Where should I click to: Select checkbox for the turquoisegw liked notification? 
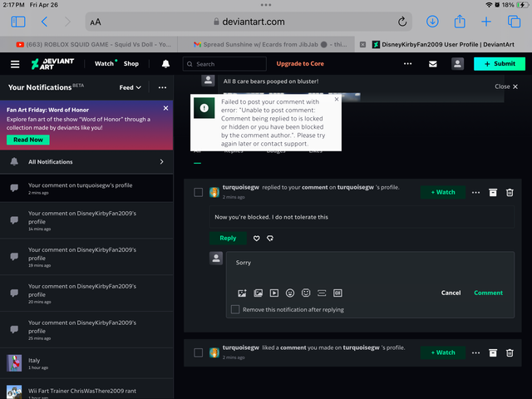(x=198, y=352)
